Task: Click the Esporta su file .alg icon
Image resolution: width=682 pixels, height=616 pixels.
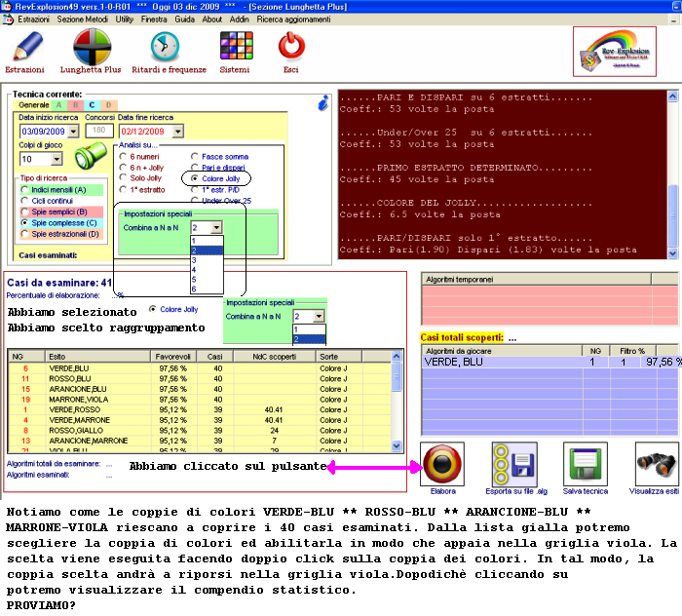Action: 514,464
